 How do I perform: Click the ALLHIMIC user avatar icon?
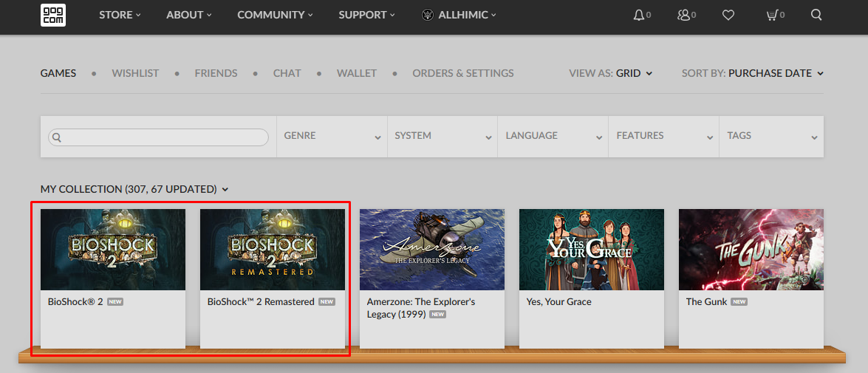pyautogui.click(x=428, y=15)
